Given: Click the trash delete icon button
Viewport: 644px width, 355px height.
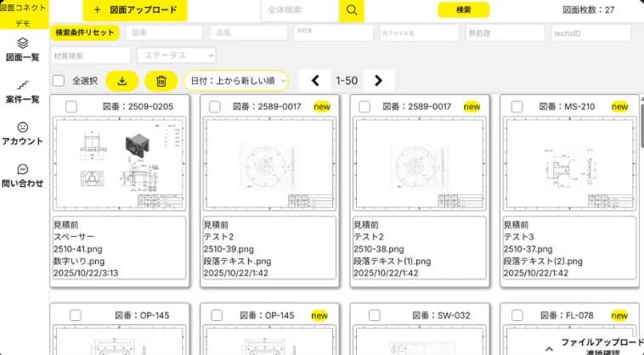Looking at the screenshot, I should click(x=161, y=81).
